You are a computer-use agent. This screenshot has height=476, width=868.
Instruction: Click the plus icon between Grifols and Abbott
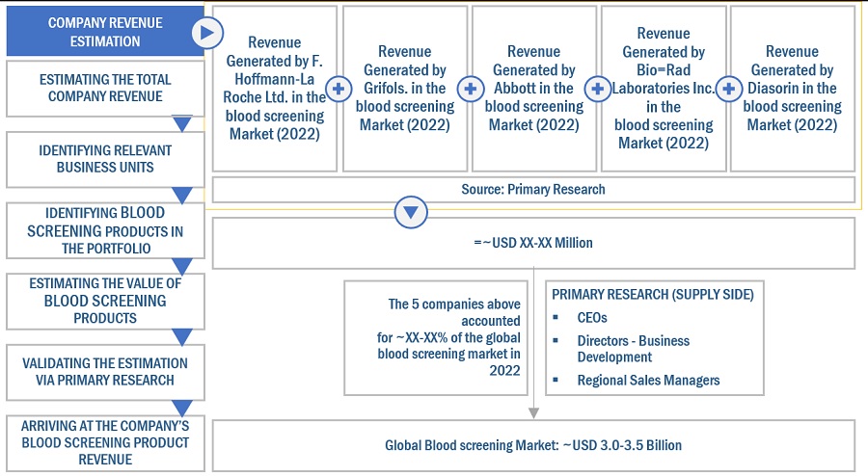(x=470, y=90)
